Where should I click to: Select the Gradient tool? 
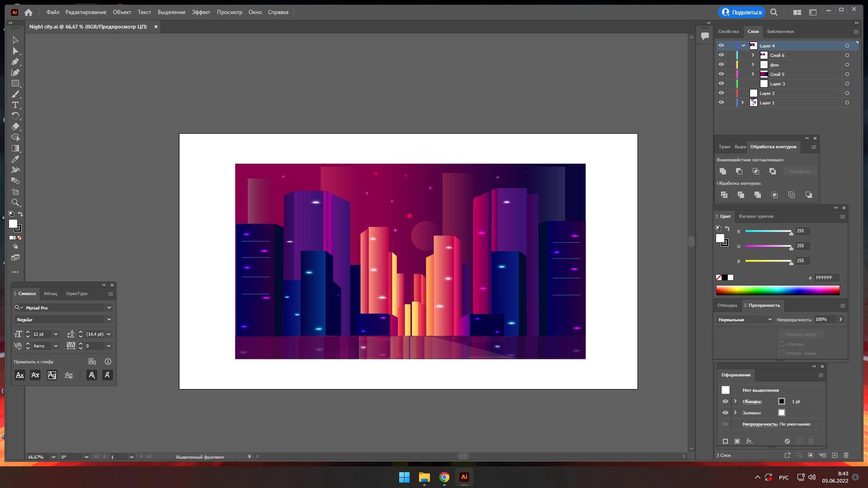(x=15, y=148)
